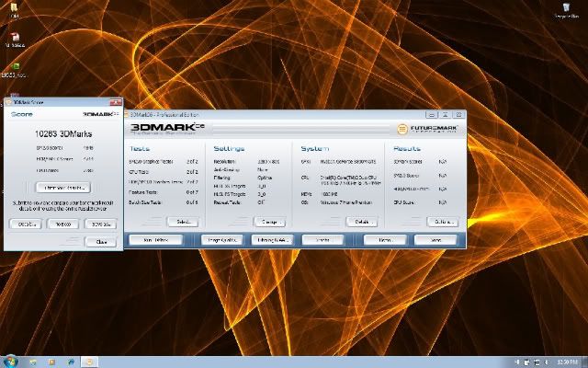588x368 pixels.
Task: Click SM2.0 Graphics Tests row under Tests
Action: [164, 162]
